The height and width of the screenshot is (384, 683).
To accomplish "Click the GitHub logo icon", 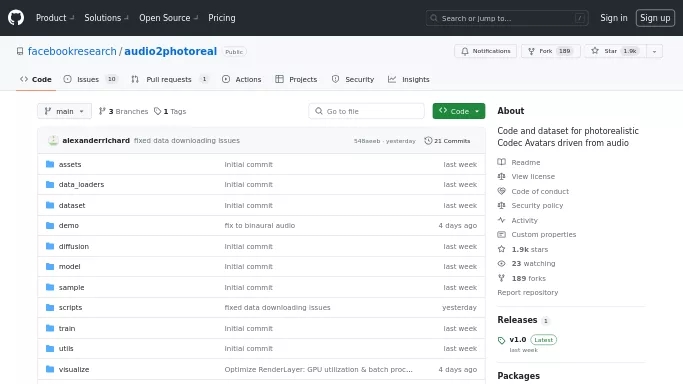I will [16, 18].
